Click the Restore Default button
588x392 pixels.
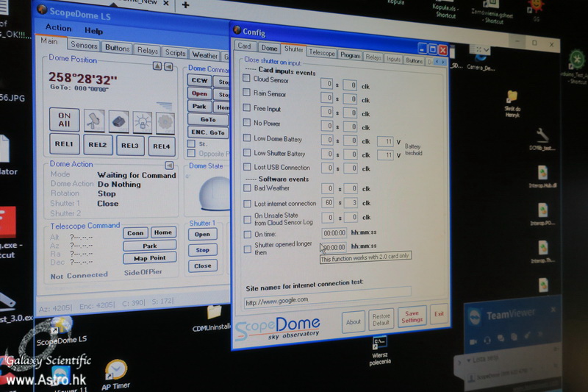381,320
